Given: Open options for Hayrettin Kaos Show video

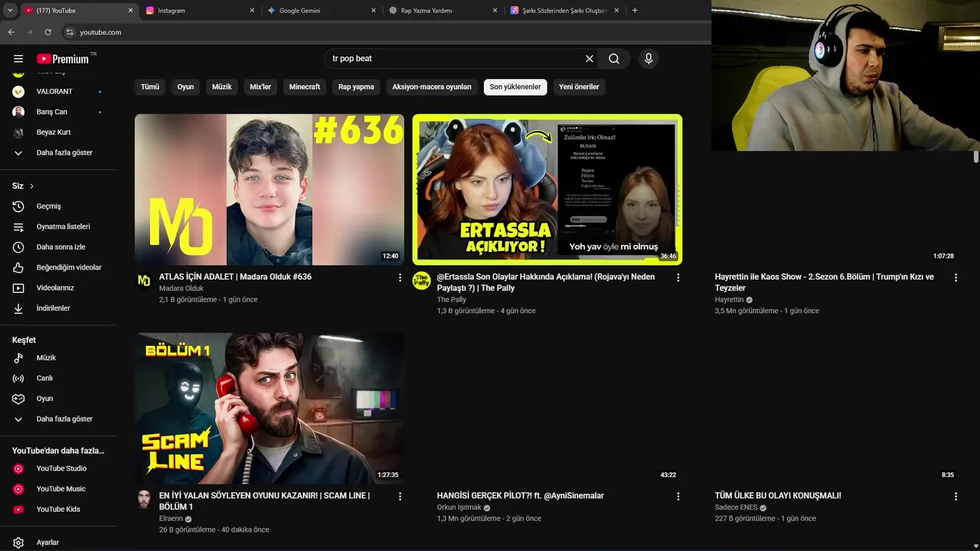Looking at the screenshot, I should [x=955, y=278].
